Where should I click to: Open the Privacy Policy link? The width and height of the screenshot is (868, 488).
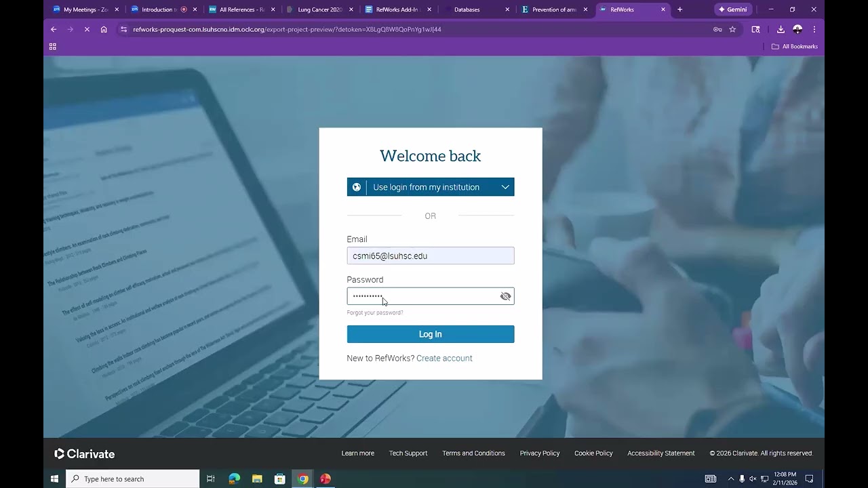point(540,453)
